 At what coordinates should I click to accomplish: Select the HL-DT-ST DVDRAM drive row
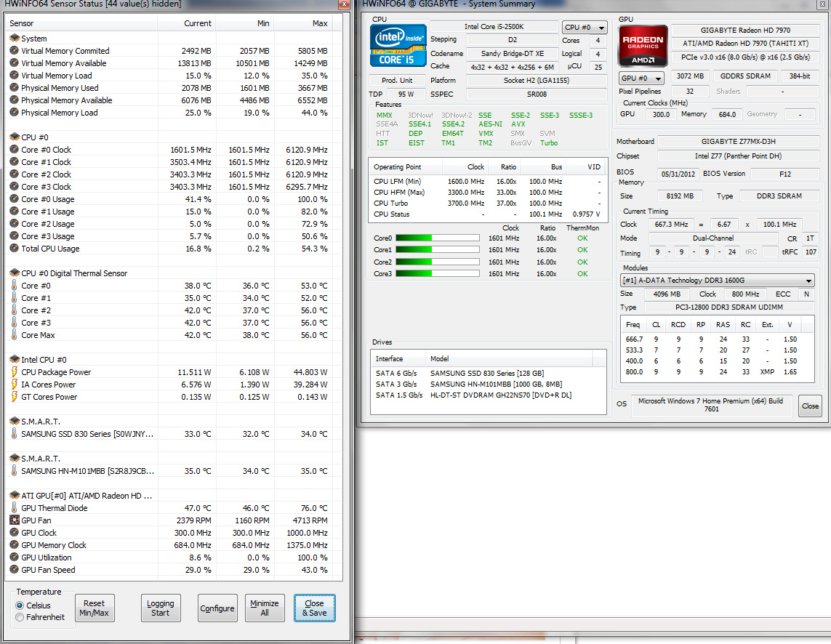(488, 395)
